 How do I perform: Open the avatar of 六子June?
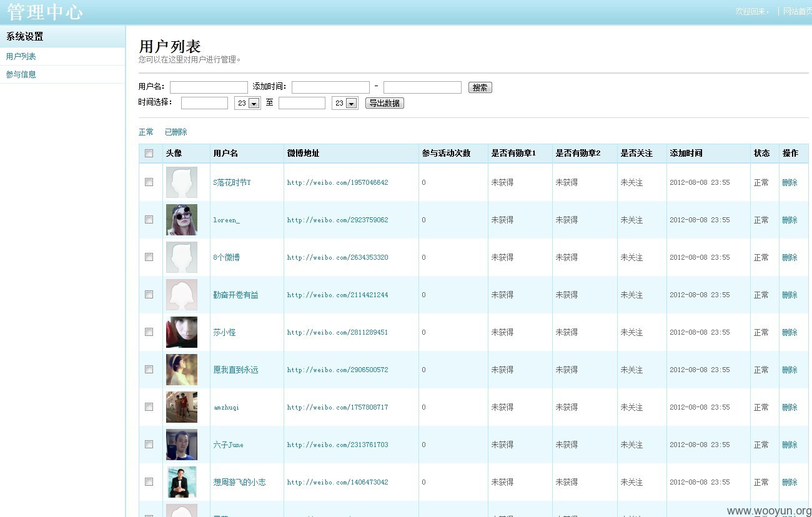(182, 445)
